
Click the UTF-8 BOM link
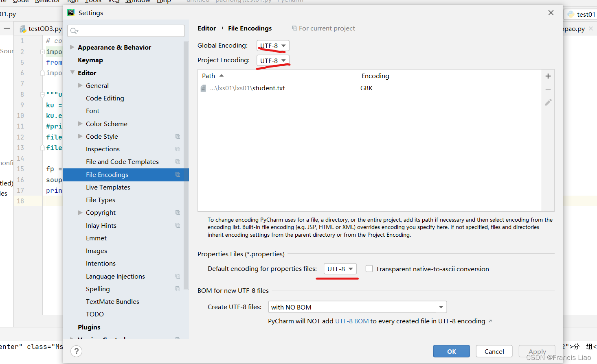click(x=352, y=321)
